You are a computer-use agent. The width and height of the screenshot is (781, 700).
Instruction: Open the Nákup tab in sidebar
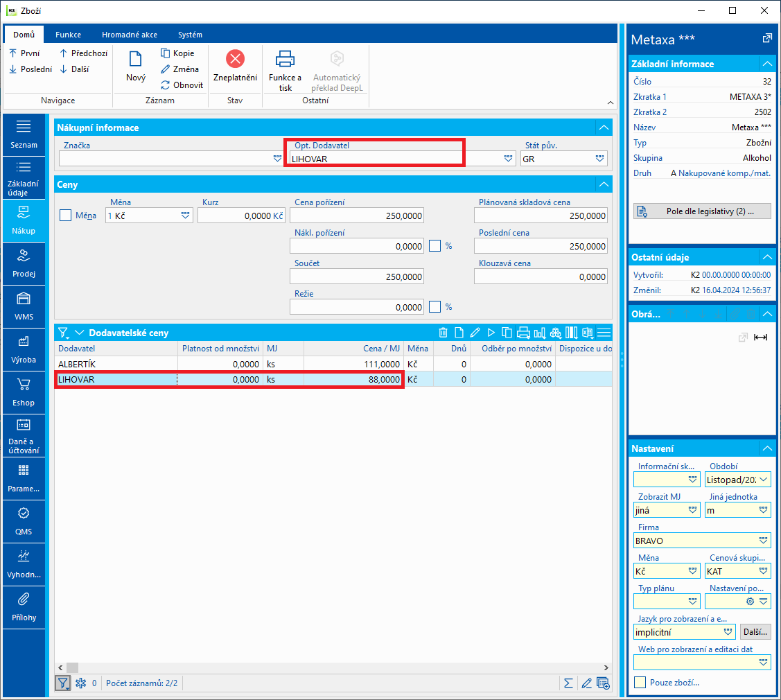click(x=24, y=220)
